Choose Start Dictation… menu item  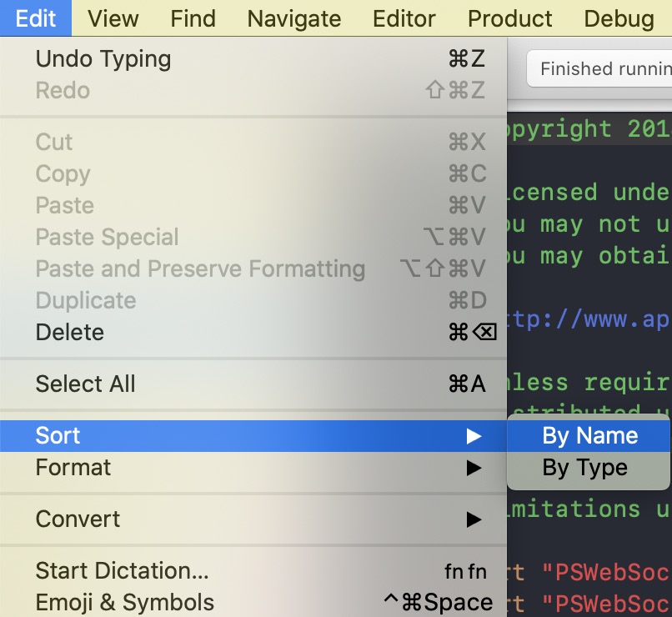(253, 570)
